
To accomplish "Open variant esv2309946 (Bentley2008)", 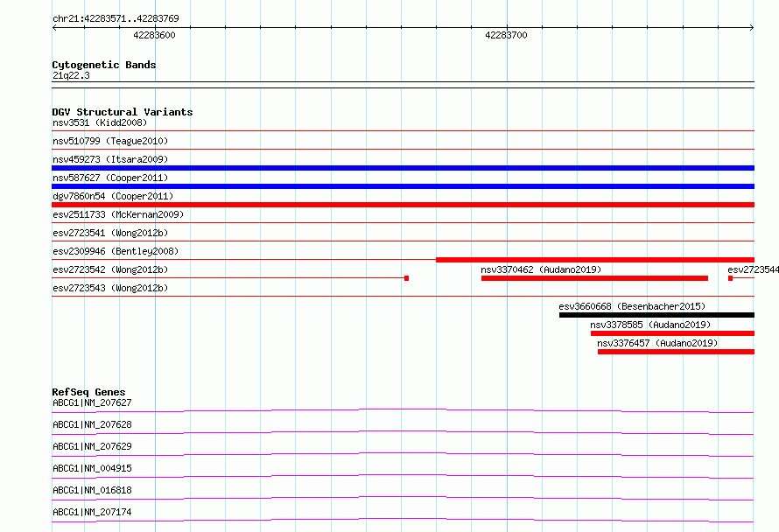I will pyautogui.click(x=116, y=251).
